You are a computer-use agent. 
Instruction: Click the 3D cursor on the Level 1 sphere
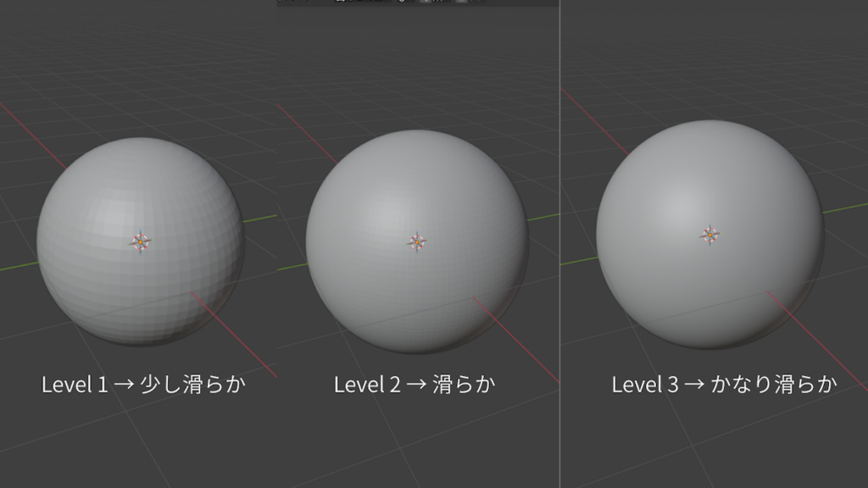pyautogui.click(x=141, y=242)
